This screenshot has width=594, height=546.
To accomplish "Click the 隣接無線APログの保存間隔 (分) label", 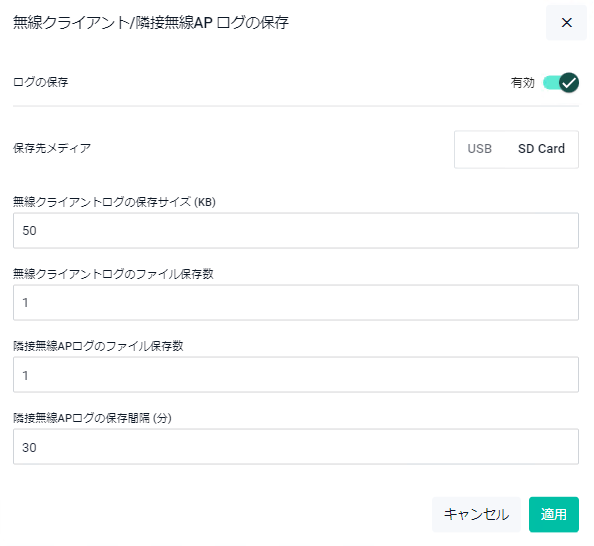I will 92,418.
